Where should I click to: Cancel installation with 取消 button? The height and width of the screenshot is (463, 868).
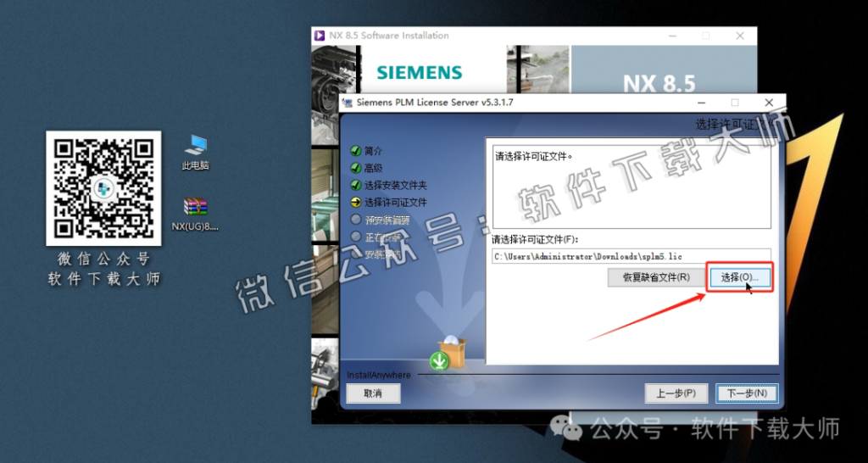[373, 393]
